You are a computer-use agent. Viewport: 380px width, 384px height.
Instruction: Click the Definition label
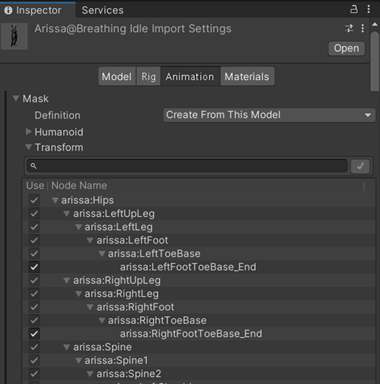(57, 115)
